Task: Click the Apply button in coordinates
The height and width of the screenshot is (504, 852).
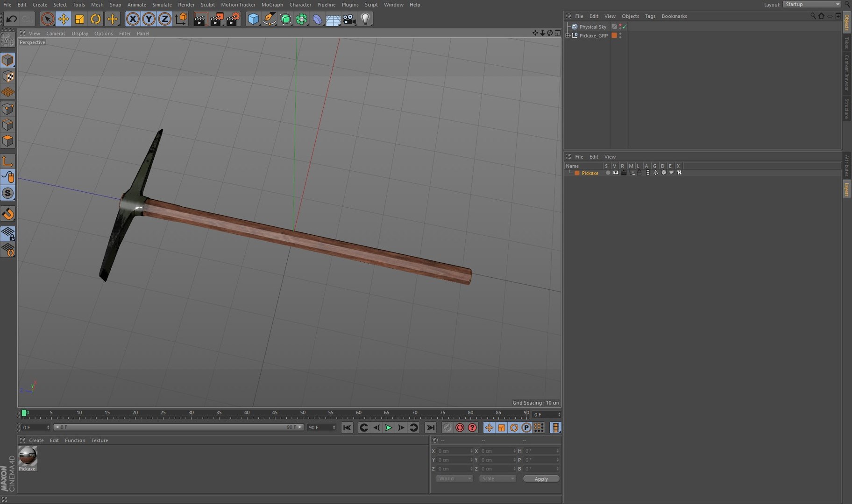Action: [x=541, y=479]
